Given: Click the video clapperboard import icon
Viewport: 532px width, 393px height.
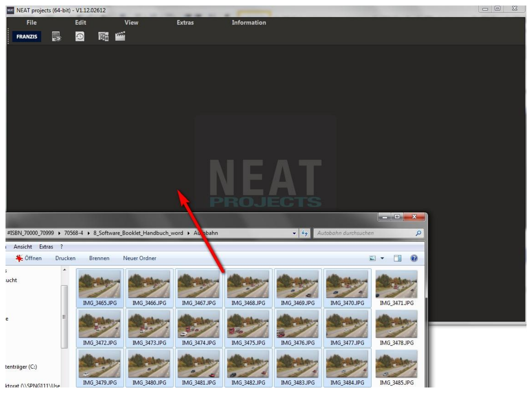Looking at the screenshot, I should [x=120, y=36].
